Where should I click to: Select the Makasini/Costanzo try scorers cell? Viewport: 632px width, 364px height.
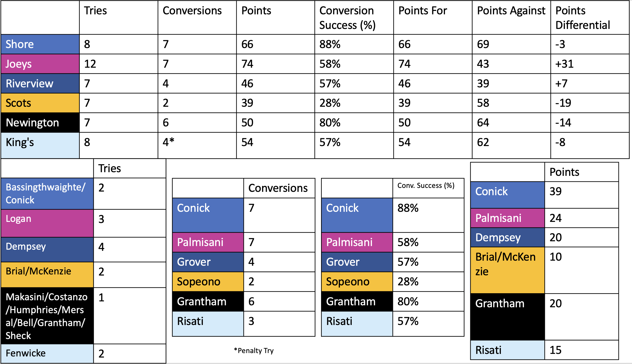point(47,316)
